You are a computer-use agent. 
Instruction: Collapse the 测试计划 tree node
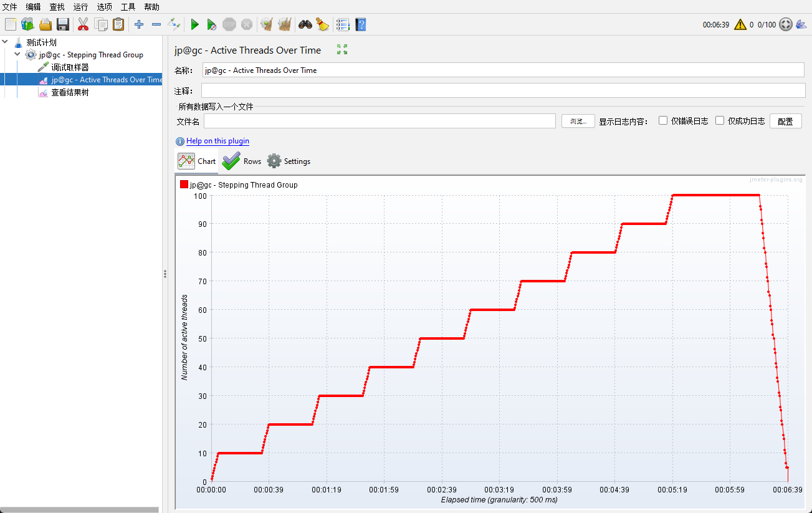coord(6,42)
